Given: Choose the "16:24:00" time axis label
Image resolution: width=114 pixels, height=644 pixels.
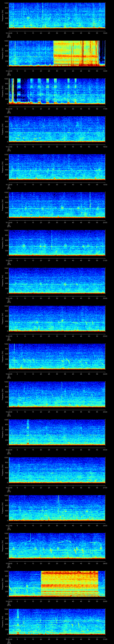Looking at the screenshot, I should click(9, 412).
